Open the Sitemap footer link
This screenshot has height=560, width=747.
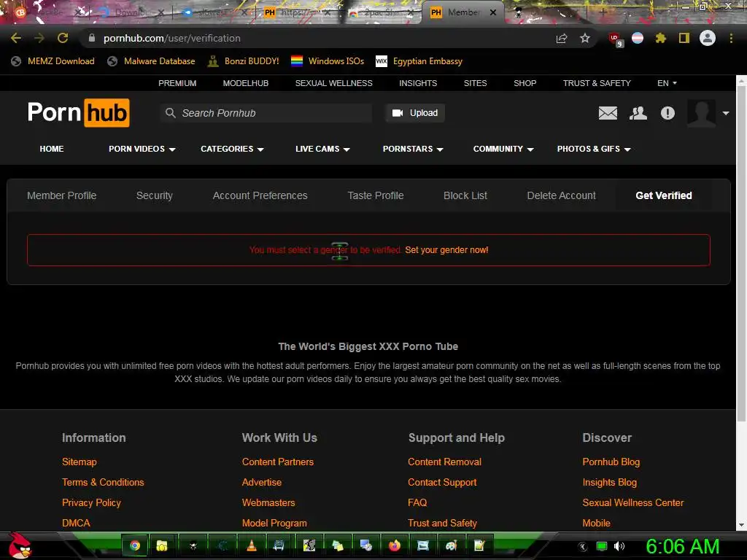(x=79, y=462)
